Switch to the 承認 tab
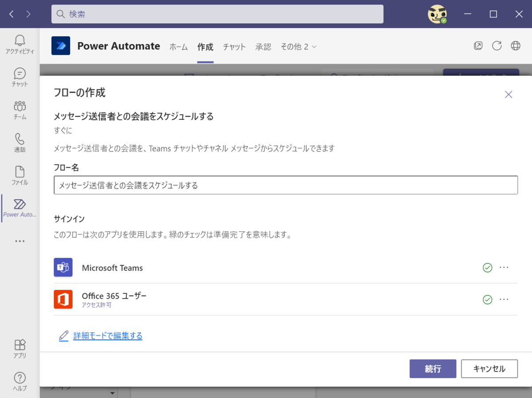Screen dimensions: 532x398 pos(263,47)
